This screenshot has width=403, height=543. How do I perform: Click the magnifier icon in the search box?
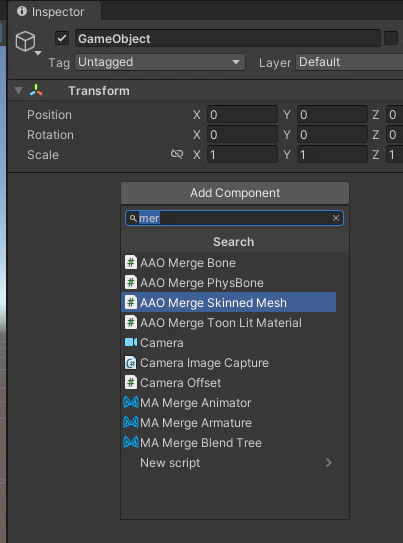click(x=133, y=218)
